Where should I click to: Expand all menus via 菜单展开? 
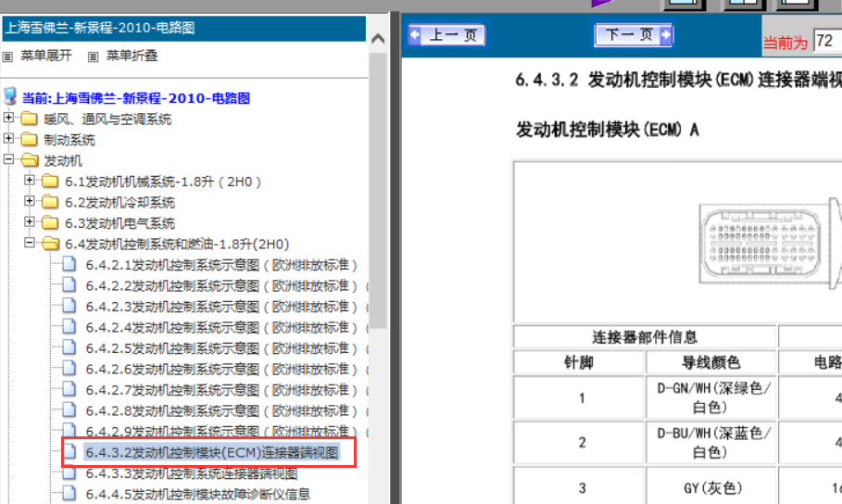pyautogui.click(x=45, y=56)
